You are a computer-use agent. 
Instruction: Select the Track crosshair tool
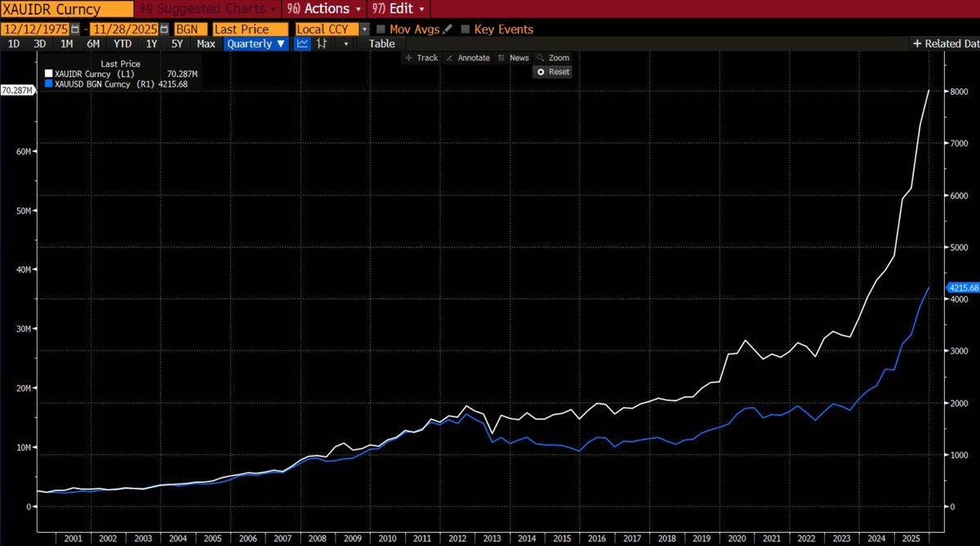coord(421,57)
